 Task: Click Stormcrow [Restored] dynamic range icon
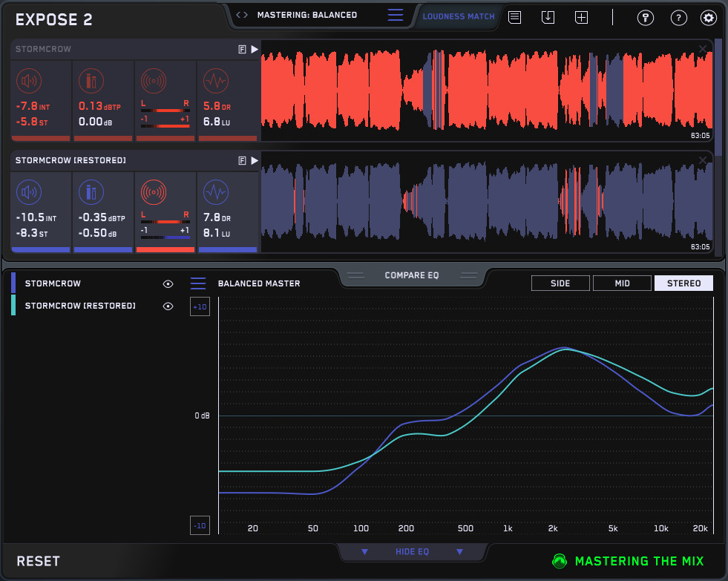[x=216, y=192]
